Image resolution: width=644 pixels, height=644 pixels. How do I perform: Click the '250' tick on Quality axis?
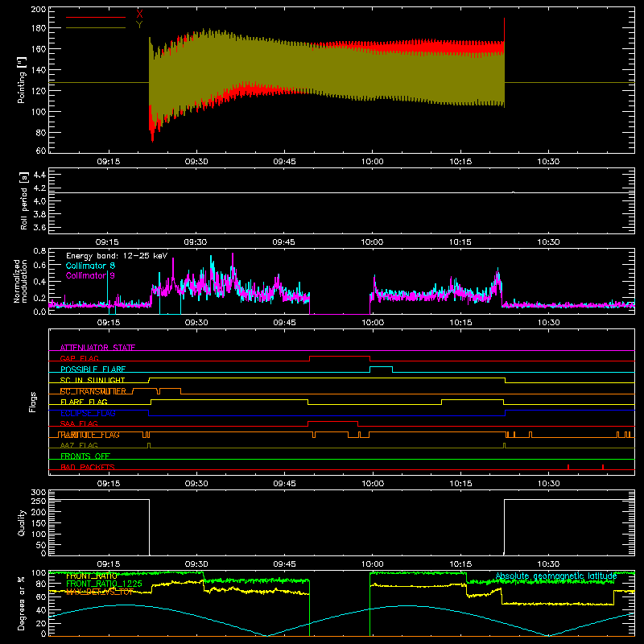point(39,501)
